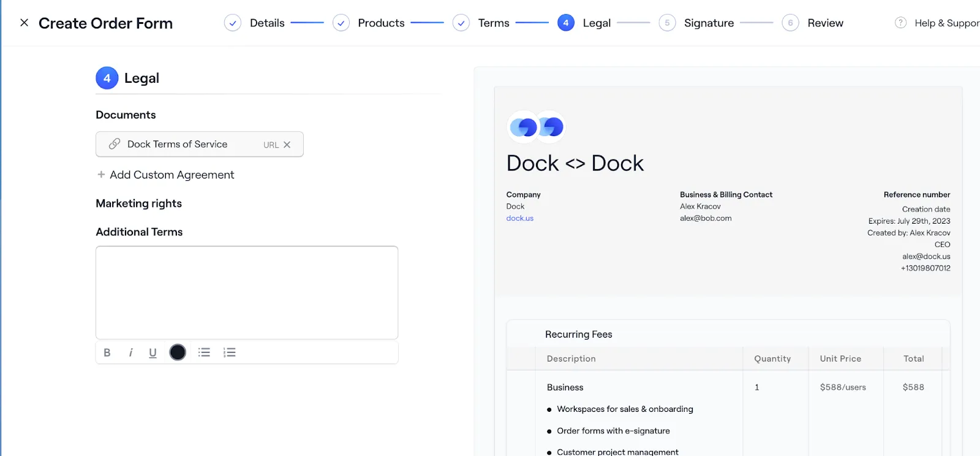This screenshot has height=456, width=980.
Task: Click the link icon on Dock Terms of Service
Action: [115, 144]
